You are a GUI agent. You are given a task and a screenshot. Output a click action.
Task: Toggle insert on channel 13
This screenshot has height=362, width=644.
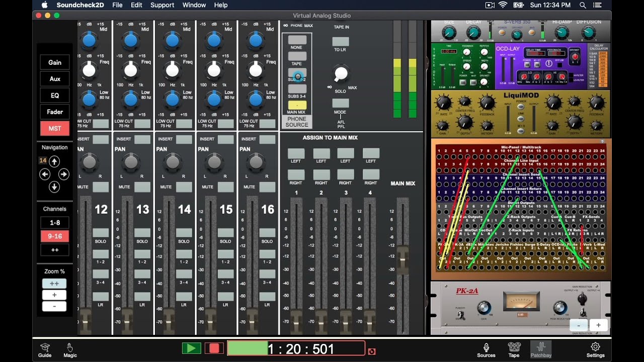(142, 139)
